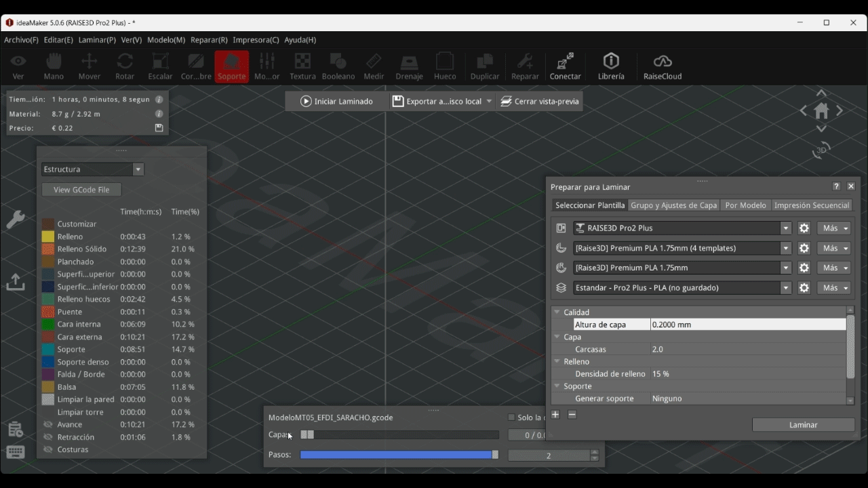The image size is (868, 488).
Task: Select the Rotar tool
Action: (125, 66)
